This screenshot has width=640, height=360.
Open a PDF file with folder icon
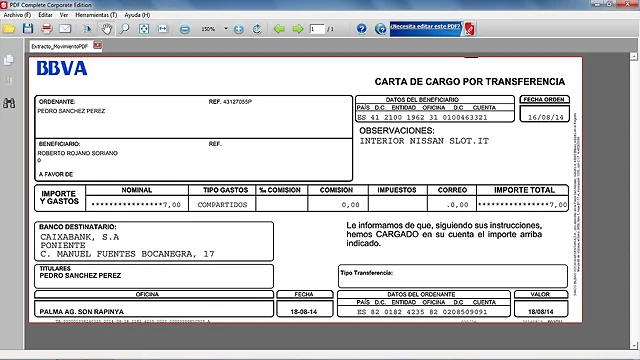[9, 29]
